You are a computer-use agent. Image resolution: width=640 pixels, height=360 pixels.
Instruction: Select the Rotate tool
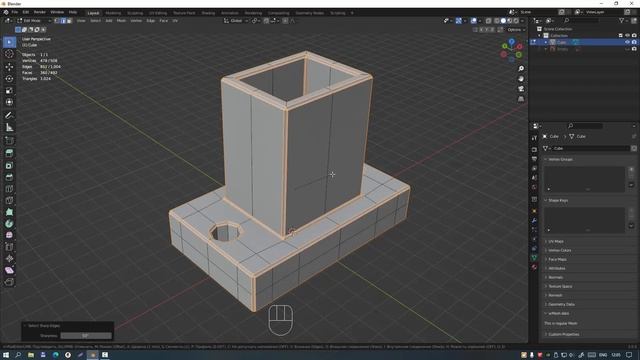pyautogui.click(x=9, y=79)
